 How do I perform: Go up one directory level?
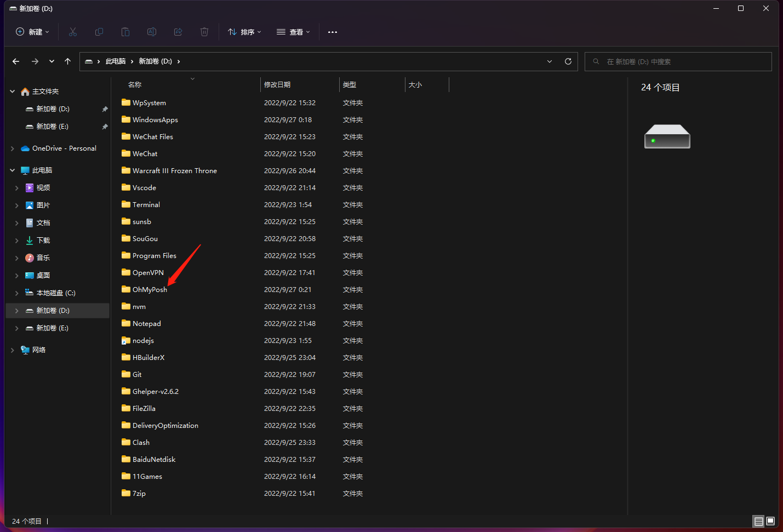click(67, 61)
